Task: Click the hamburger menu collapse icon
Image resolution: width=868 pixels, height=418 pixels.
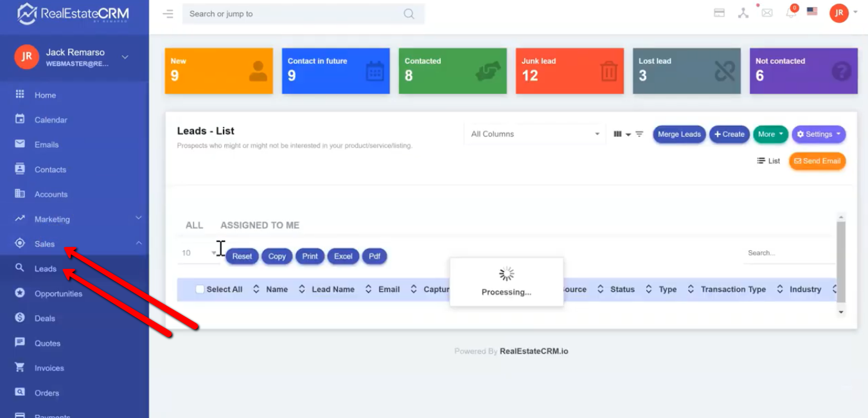Action: [x=168, y=14]
